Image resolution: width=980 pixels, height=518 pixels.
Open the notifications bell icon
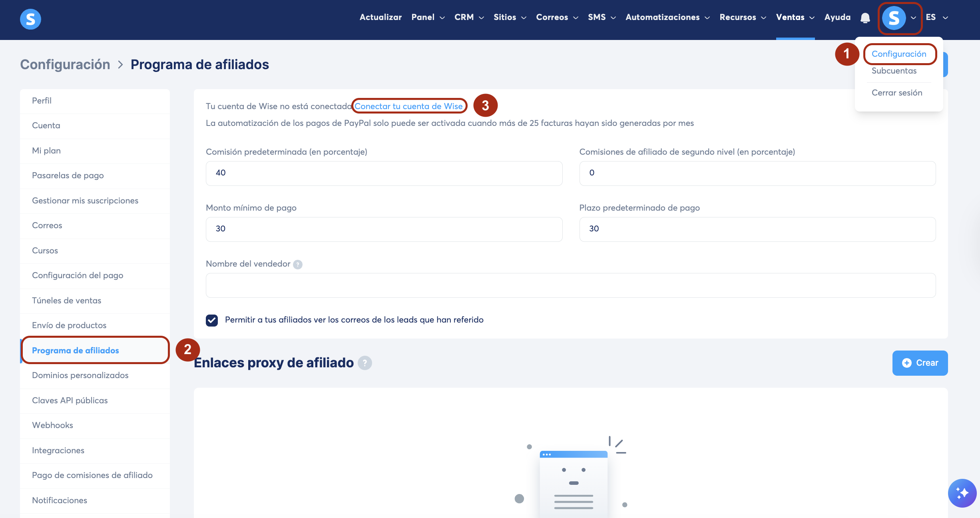tap(865, 18)
